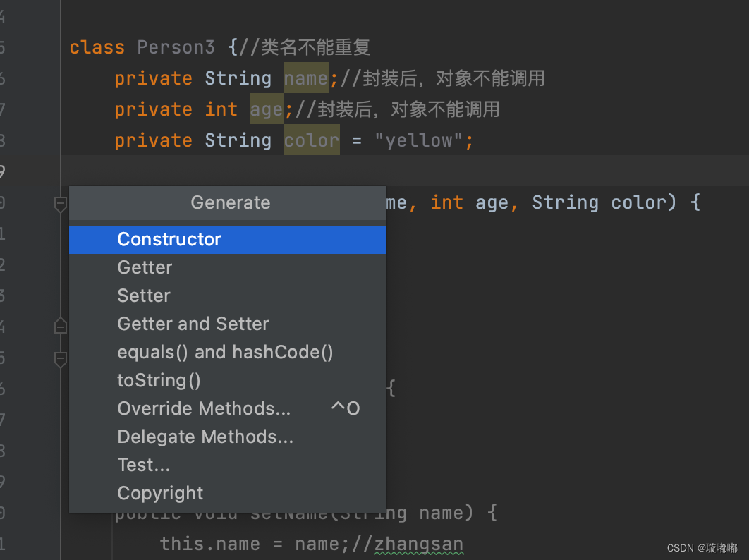This screenshot has width=749, height=560.
Task: Click the class Person3 declaration line
Action: 176,47
